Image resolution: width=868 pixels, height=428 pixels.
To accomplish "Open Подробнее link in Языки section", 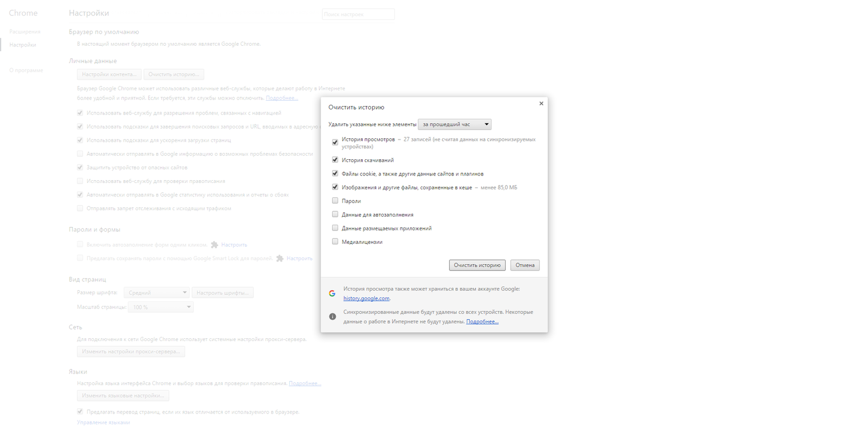I will click(305, 383).
